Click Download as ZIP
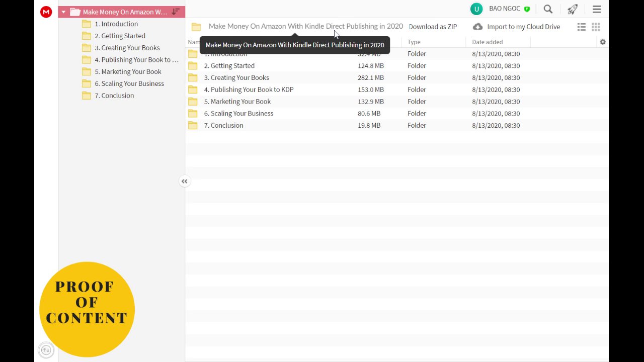Image resolution: width=644 pixels, height=362 pixels. 433,27
